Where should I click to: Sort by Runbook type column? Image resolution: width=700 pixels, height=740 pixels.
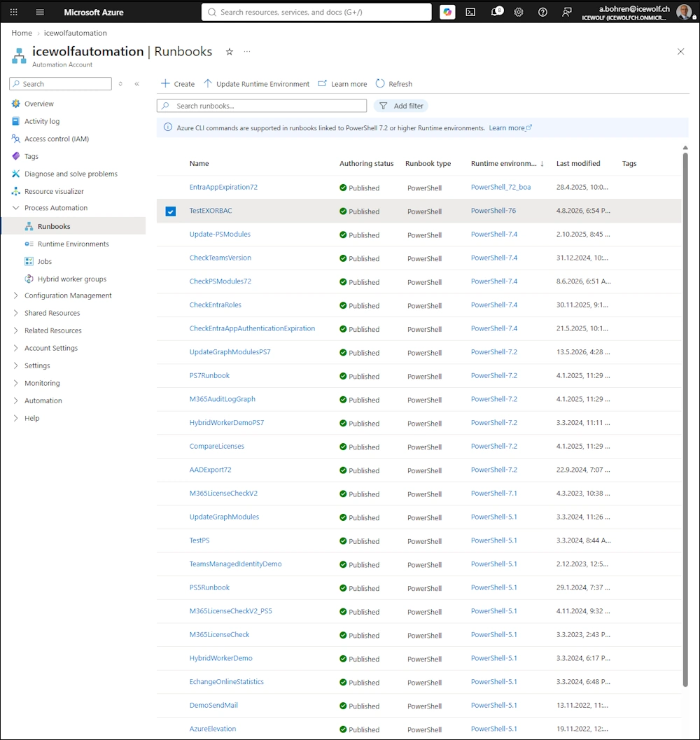point(428,163)
